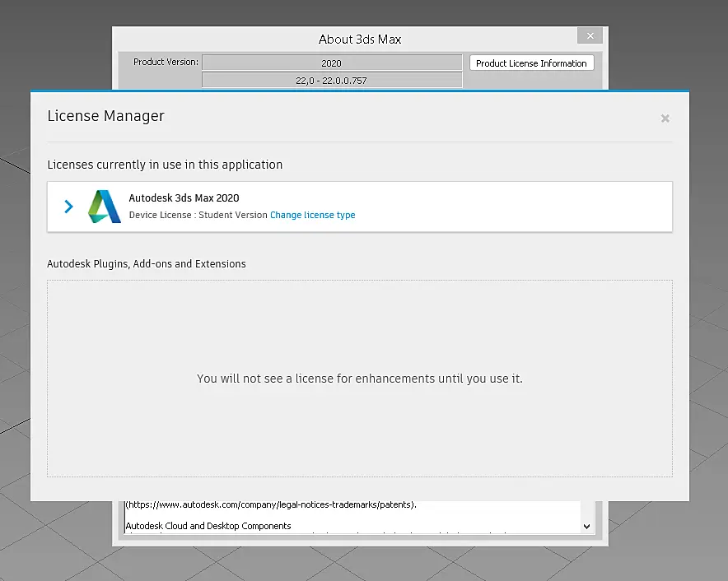Click the License Manager title text
Screen dimensions: 728x581
106,115
